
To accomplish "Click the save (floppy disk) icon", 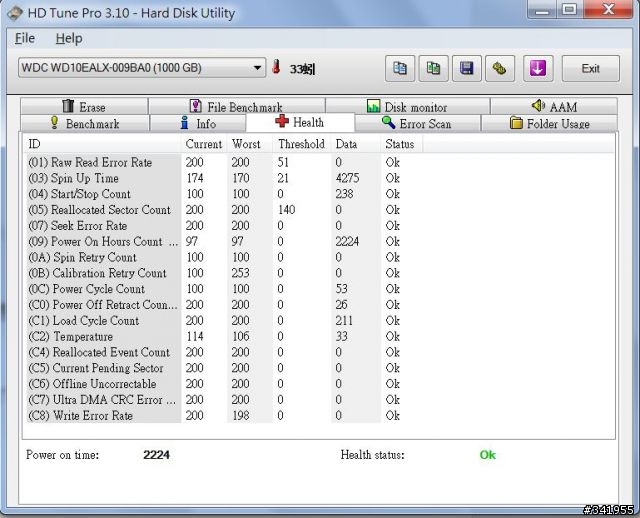I will click(x=467, y=68).
